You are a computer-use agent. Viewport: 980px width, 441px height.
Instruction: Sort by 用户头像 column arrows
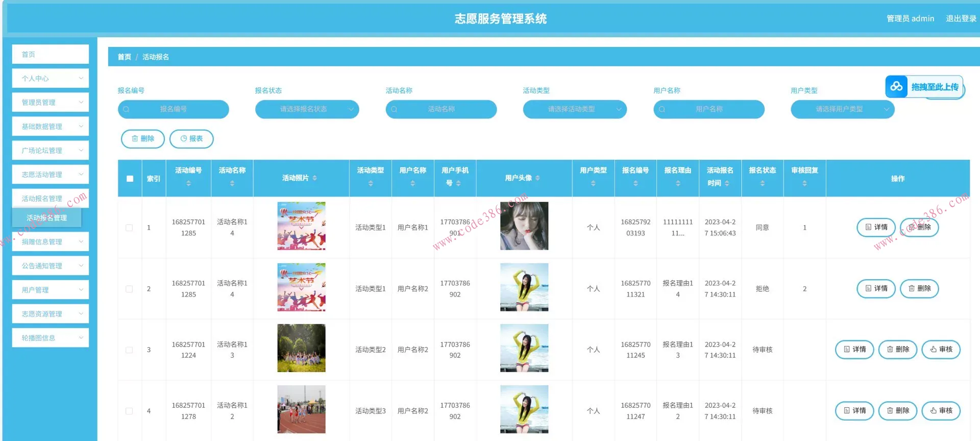pos(537,178)
